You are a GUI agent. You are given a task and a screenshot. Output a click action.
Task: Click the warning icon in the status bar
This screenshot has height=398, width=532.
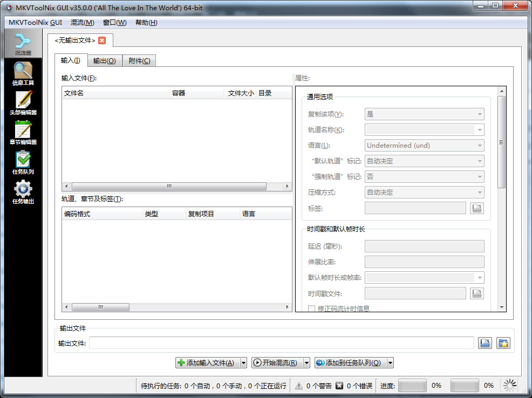[298, 386]
